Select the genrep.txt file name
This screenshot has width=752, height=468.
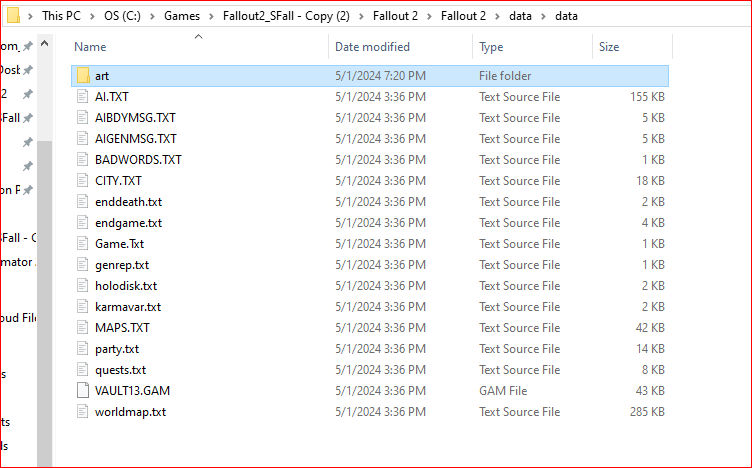(122, 265)
